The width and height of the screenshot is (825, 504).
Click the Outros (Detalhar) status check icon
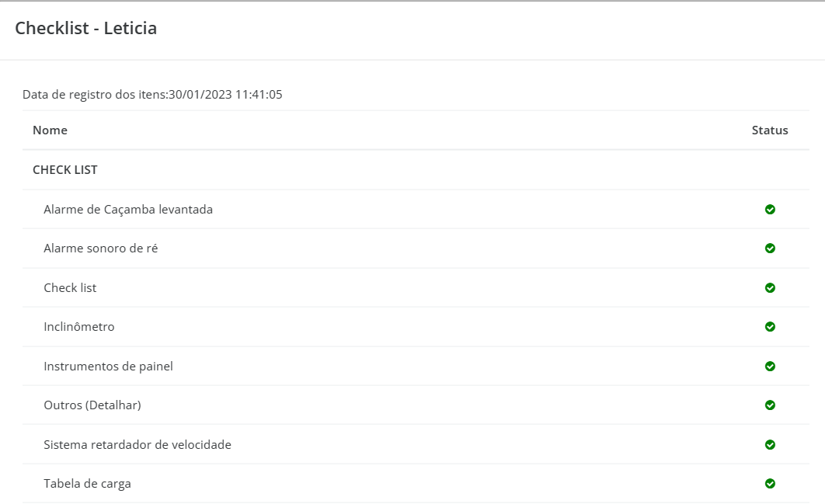(770, 405)
